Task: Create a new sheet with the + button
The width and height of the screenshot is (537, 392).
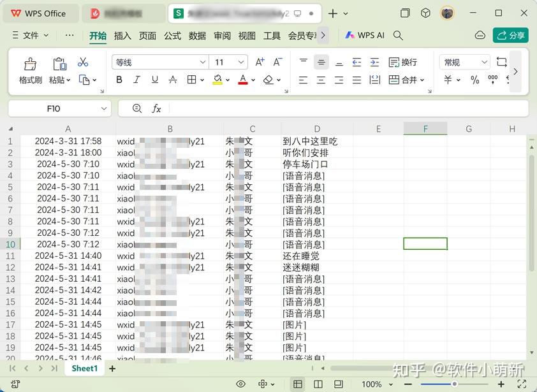Action: point(112,368)
